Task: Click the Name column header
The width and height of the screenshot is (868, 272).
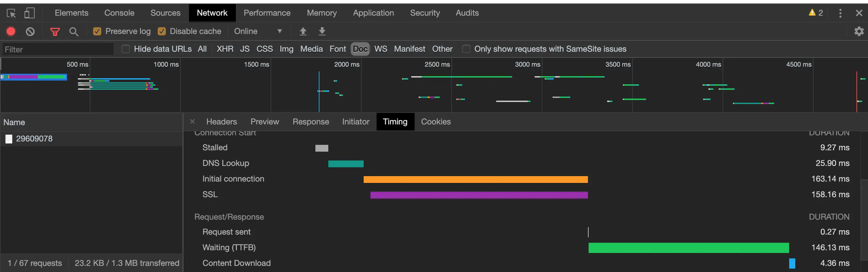Action: [91, 122]
